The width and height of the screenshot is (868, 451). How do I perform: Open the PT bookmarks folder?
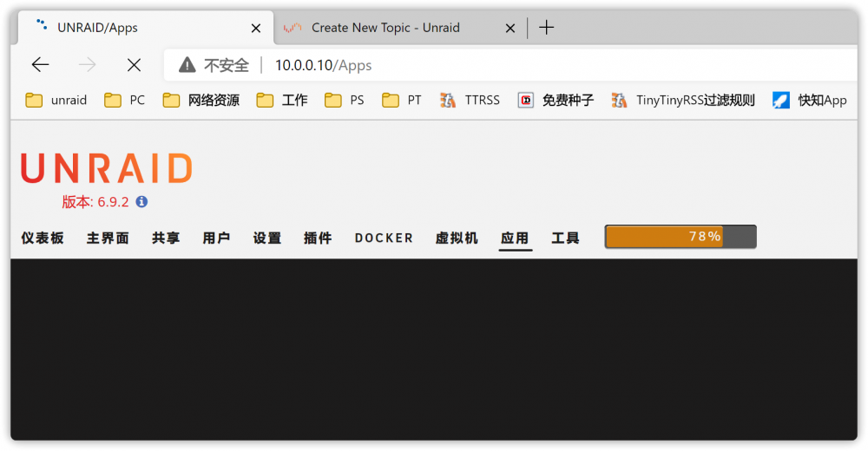(402, 100)
